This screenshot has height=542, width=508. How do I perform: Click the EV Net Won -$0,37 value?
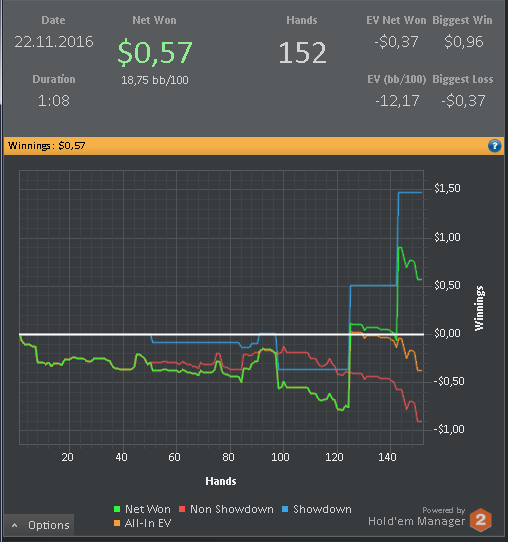396,42
